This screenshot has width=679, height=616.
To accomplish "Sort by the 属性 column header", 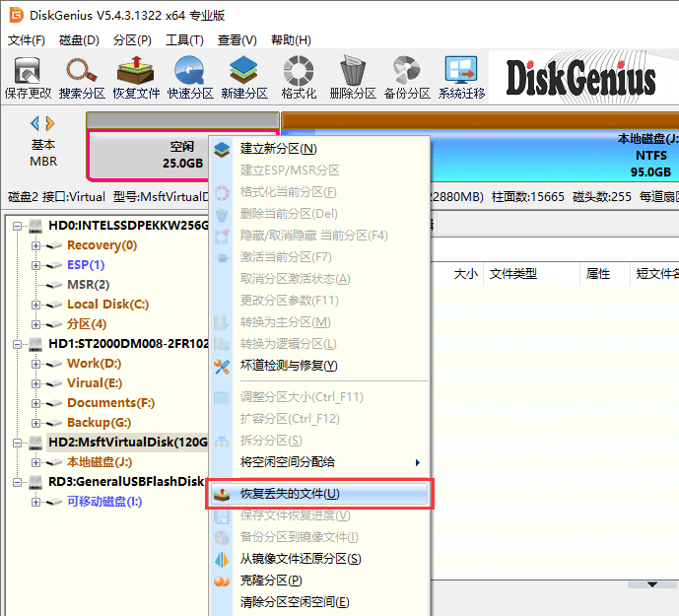I will [x=598, y=274].
